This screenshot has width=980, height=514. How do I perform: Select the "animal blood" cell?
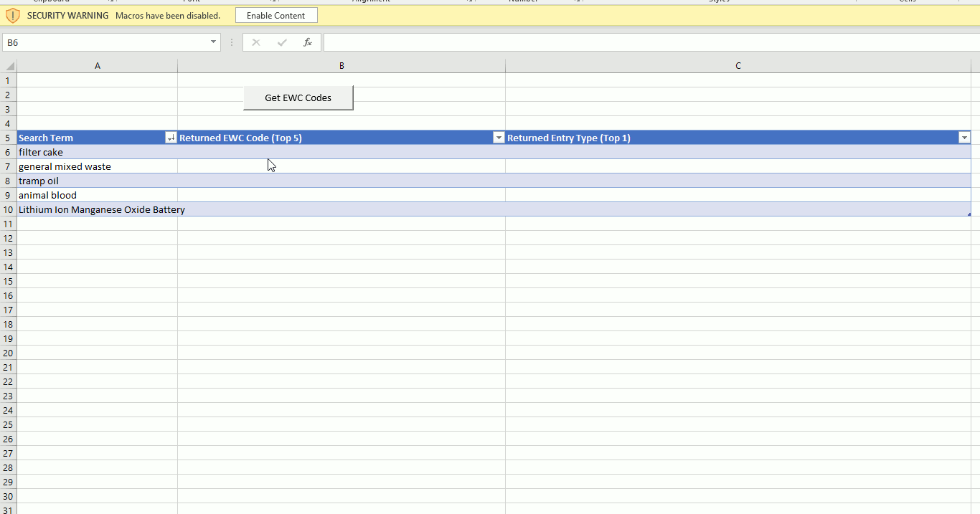click(98, 195)
